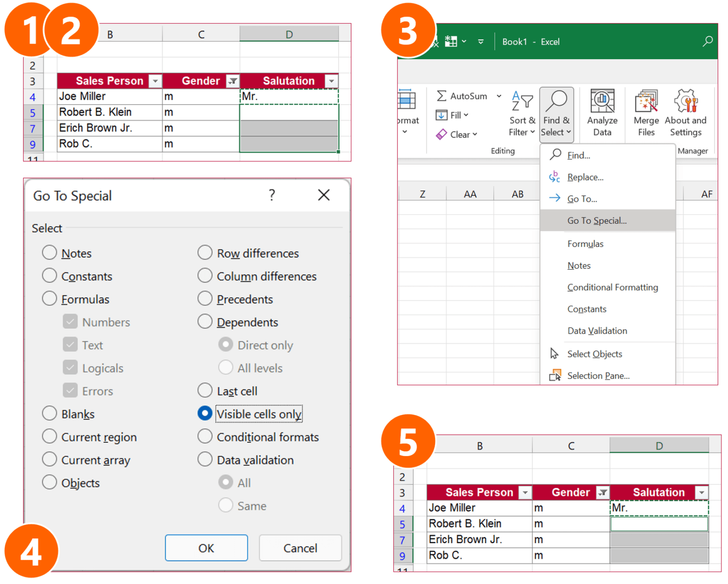Viewport: 728px width, 584px height.
Task: Click the Analyze Data icon
Action: click(x=602, y=101)
